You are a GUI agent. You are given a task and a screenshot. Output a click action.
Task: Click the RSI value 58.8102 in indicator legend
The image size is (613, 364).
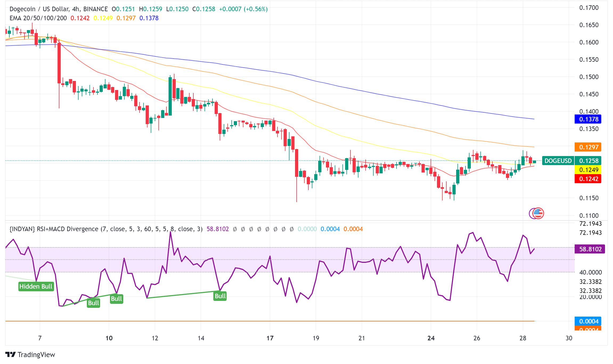[x=218, y=229]
